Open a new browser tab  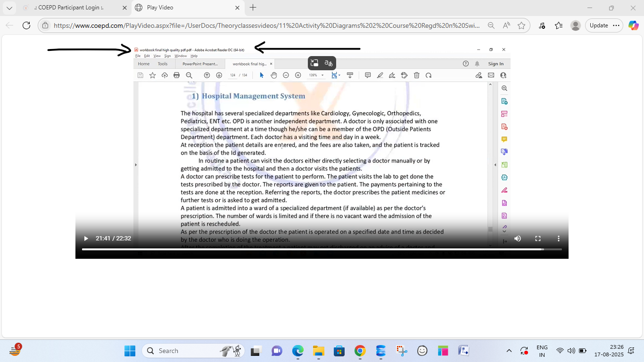(253, 8)
